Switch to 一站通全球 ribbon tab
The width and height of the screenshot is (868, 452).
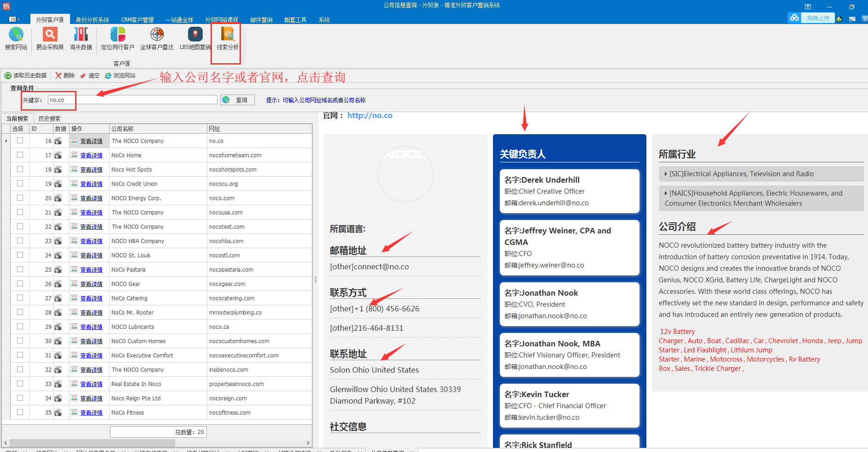(180, 20)
